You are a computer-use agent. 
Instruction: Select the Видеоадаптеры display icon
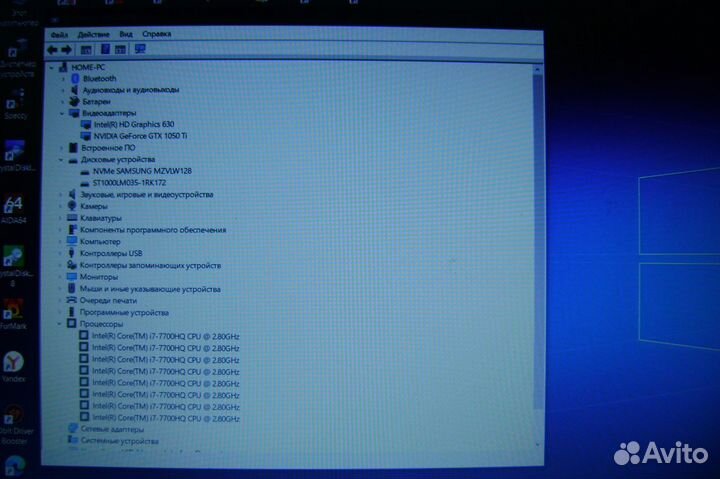74,113
